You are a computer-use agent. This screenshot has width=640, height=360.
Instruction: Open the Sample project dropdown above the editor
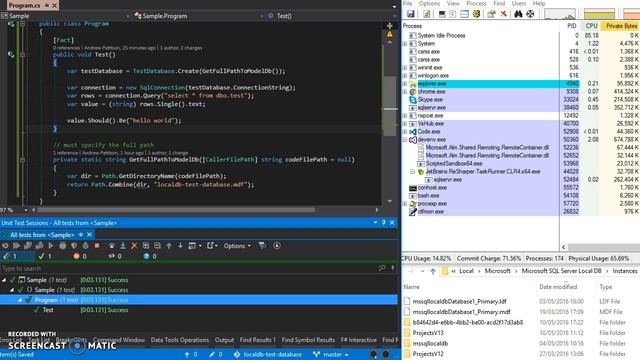click(65, 16)
